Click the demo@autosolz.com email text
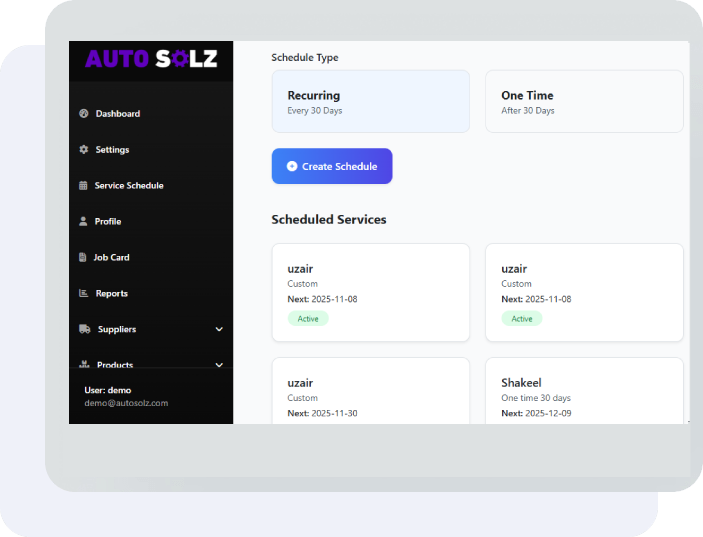The width and height of the screenshot is (703, 537). click(x=126, y=403)
